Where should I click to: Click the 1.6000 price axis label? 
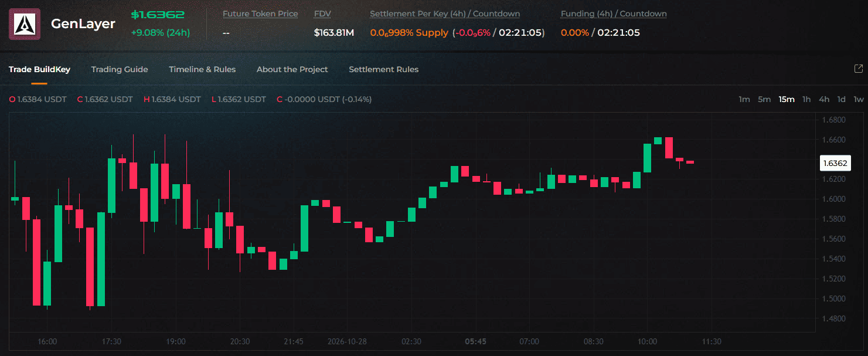[834, 199]
